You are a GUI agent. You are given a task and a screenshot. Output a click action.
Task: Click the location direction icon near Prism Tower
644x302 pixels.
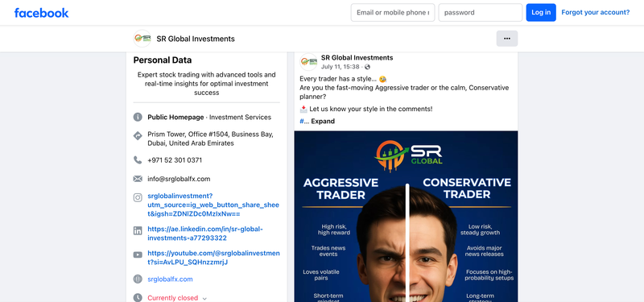(x=138, y=135)
